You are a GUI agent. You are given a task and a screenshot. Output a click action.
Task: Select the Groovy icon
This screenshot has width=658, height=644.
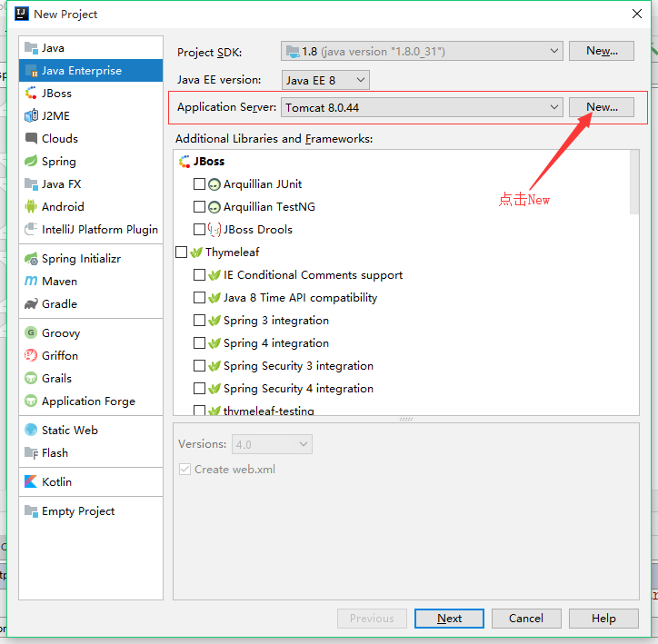pyautogui.click(x=31, y=332)
